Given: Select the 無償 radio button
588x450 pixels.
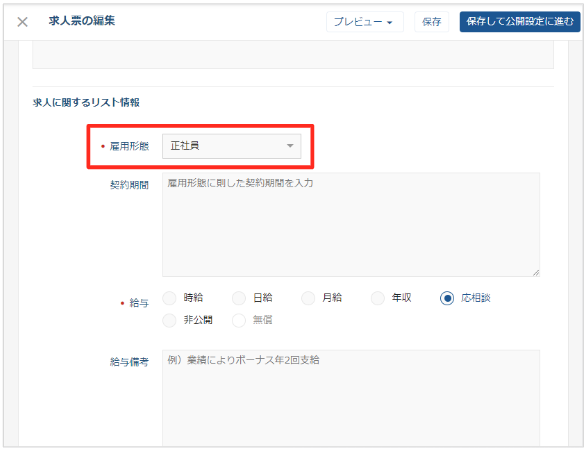Looking at the screenshot, I should [x=239, y=321].
